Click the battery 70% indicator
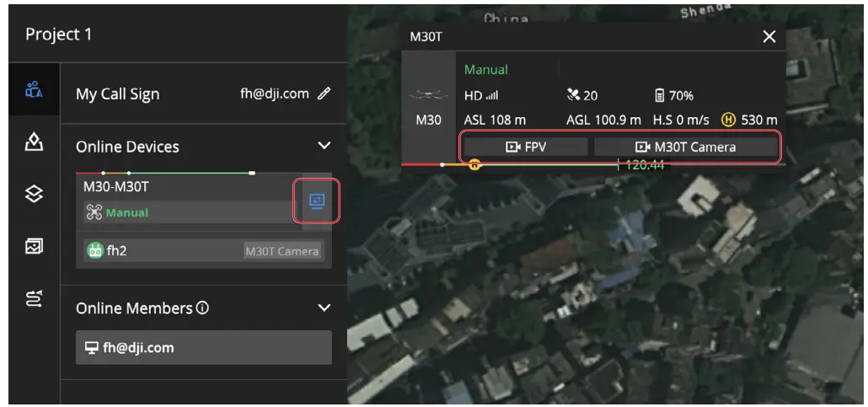Image resolution: width=868 pixels, height=407 pixels. 673,96
